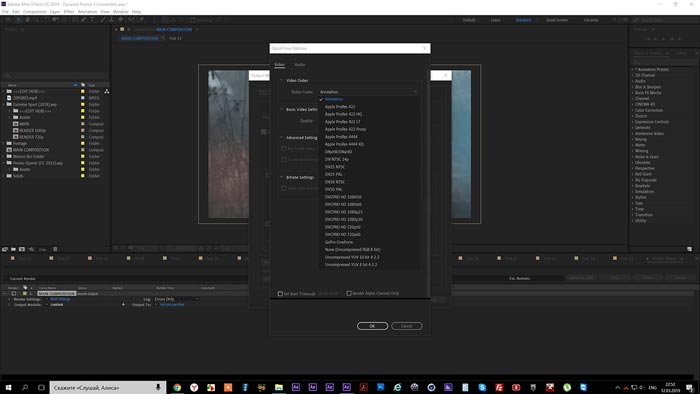The width and height of the screenshot is (700, 394).
Task: Click Cancel in QuickTime Options dialog
Action: pos(406,326)
